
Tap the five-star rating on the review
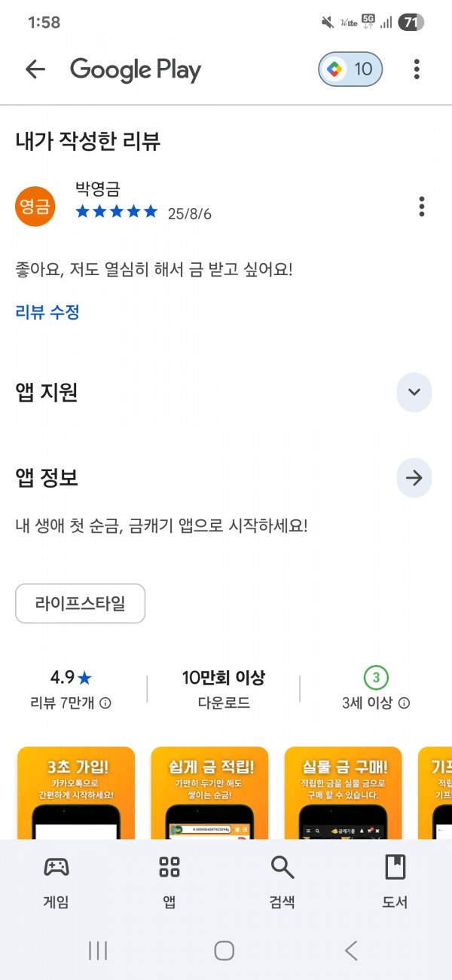coord(117,213)
